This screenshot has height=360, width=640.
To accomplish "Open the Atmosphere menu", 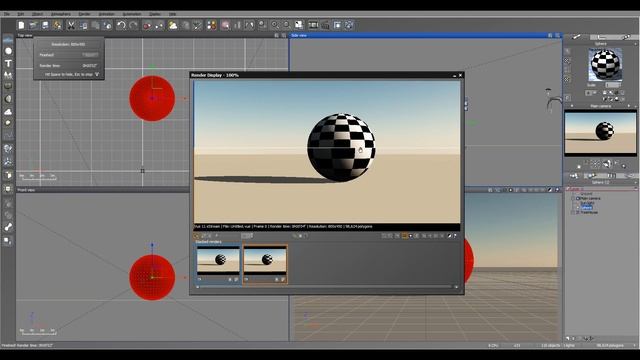I will (60, 14).
